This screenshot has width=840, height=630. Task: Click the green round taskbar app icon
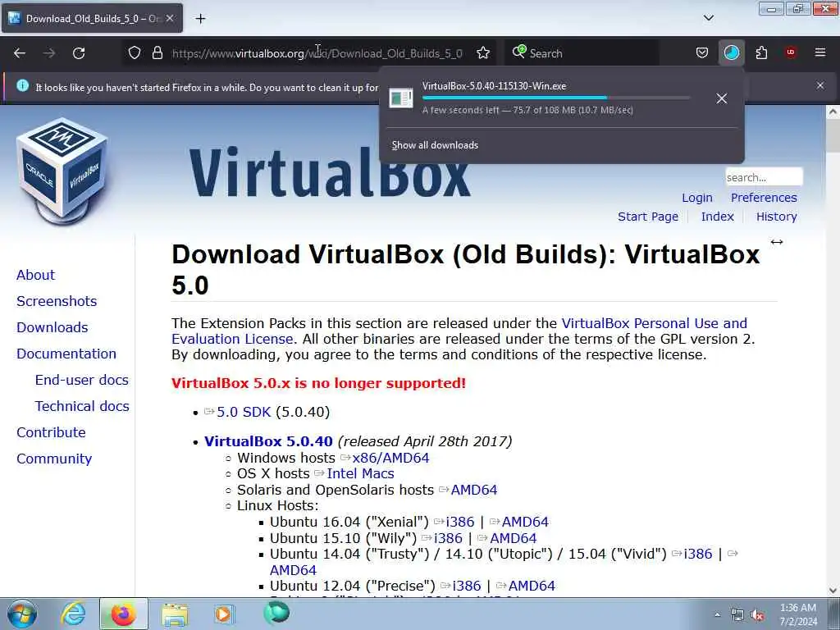point(276,613)
